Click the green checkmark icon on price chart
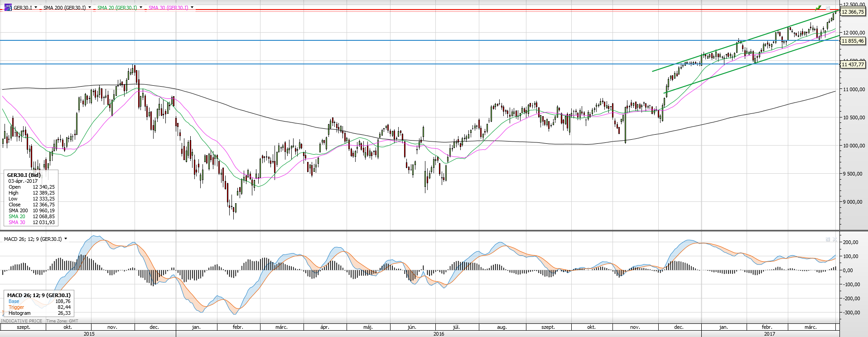868x337 pixels. [818, 8]
